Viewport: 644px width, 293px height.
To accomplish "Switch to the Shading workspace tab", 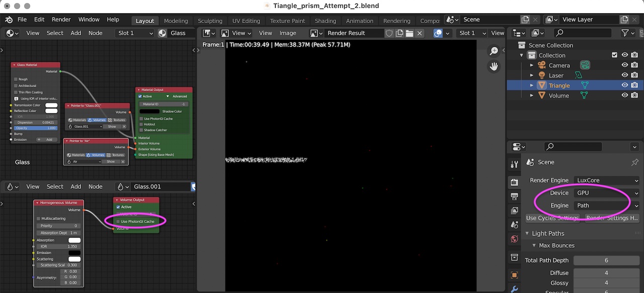I will coord(325,21).
